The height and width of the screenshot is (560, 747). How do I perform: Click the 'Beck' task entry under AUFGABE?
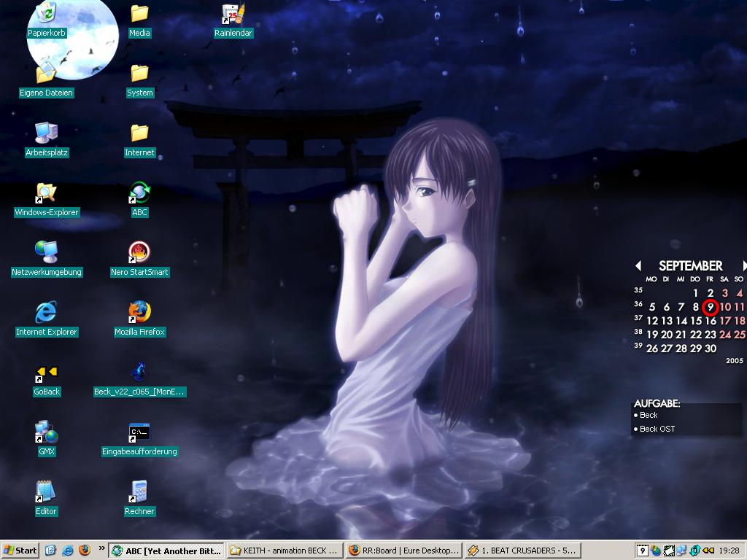(649, 415)
